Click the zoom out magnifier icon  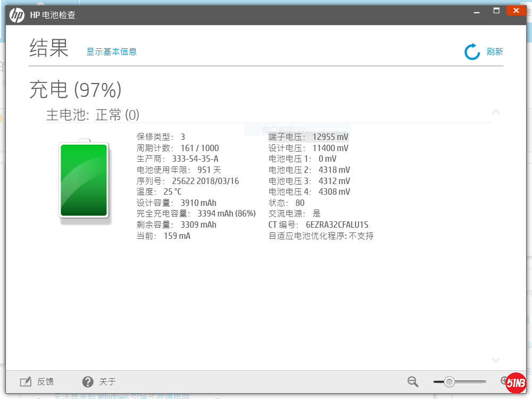click(x=413, y=381)
